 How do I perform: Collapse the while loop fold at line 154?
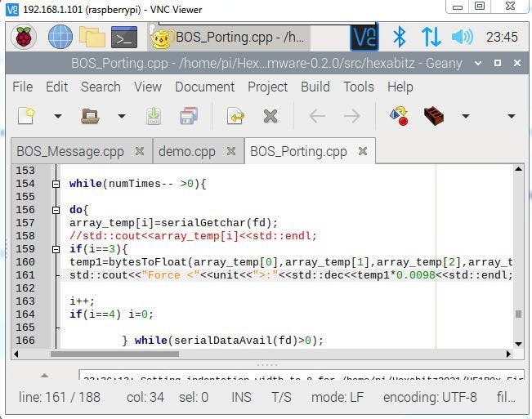pyautogui.click(x=56, y=184)
